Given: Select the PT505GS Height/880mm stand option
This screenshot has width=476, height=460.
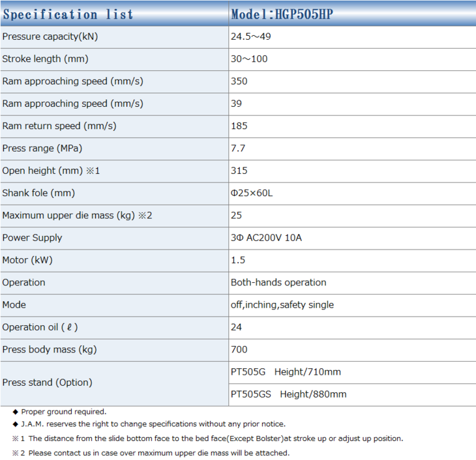Looking at the screenshot, I should tap(288, 394).
